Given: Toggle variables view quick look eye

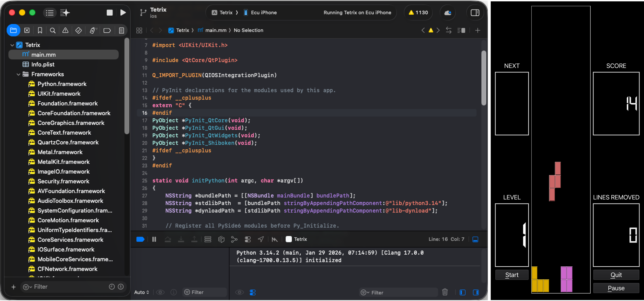Looking at the screenshot, I should point(160,292).
